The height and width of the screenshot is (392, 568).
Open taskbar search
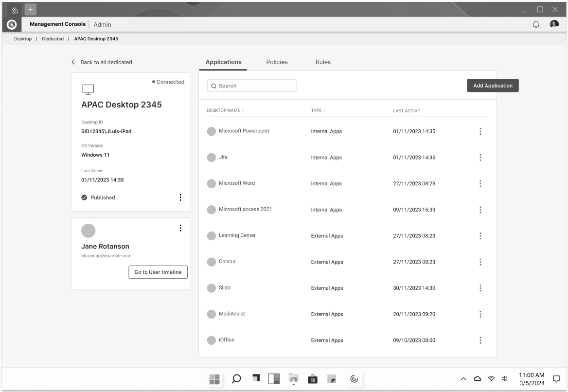point(236,379)
